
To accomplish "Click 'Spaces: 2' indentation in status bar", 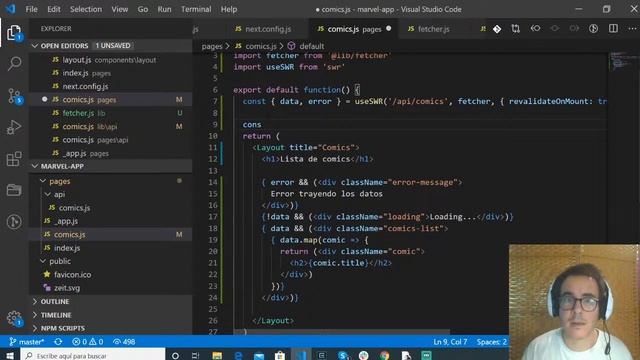I will tap(491, 342).
